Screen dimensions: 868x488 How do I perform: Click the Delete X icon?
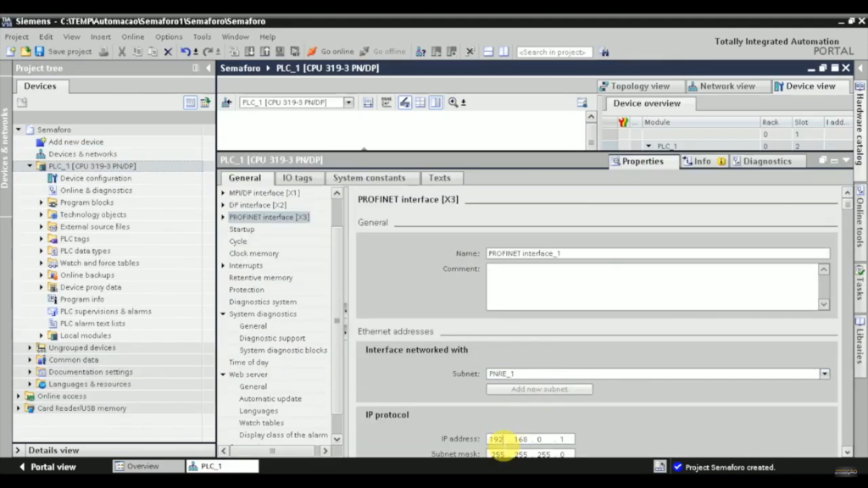click(169, 52)
